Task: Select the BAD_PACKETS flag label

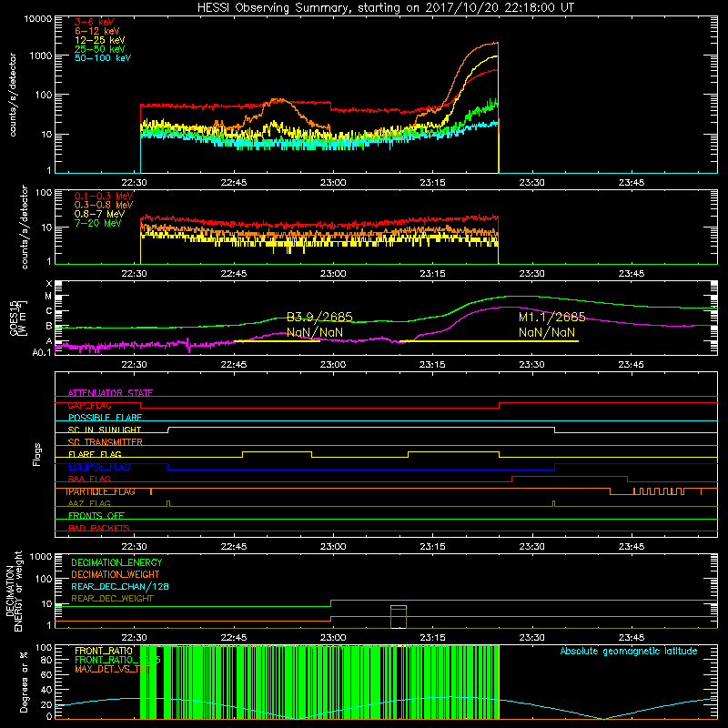Action: [x=98, y=528]
